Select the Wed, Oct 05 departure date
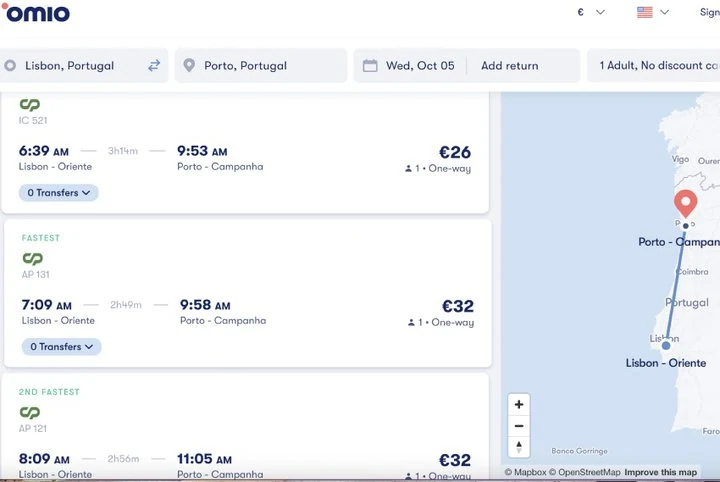The image size is (720, 482). coord(420,66)
